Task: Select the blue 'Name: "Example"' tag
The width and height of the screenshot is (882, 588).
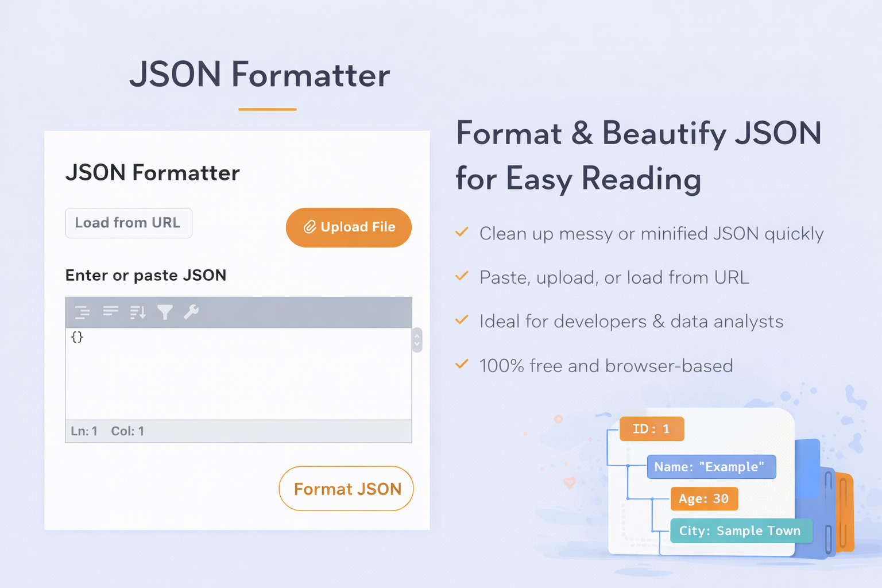Action: [x=711, y=467]
